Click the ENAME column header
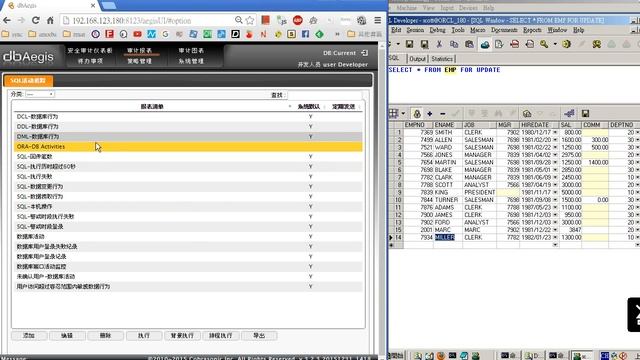 coord(447,125)
